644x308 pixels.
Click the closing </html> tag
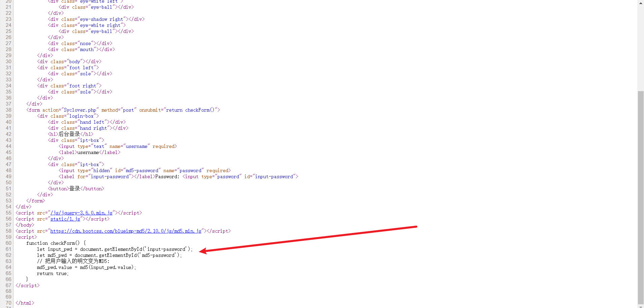point(25,303)
